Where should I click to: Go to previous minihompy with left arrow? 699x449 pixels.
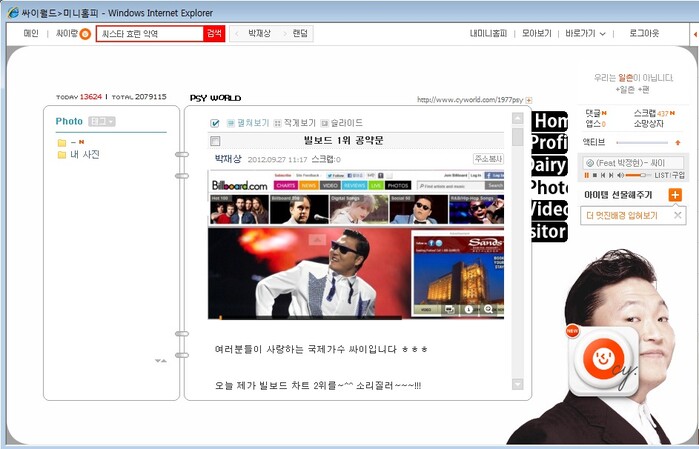point(237,34)
